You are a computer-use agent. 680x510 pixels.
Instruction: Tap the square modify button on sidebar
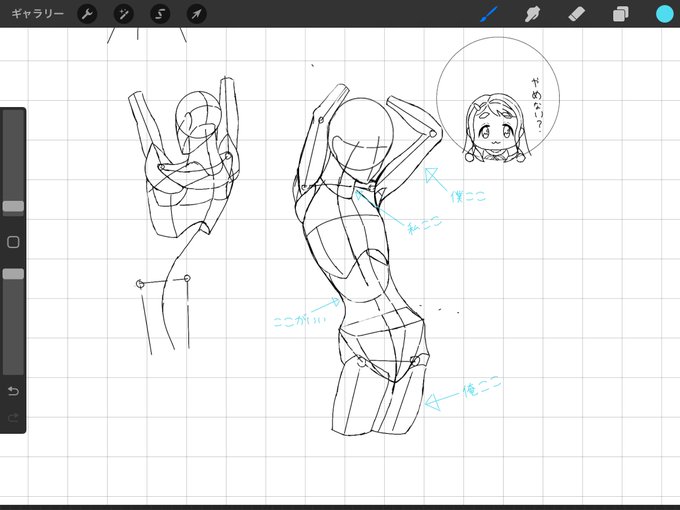[13, 242]
